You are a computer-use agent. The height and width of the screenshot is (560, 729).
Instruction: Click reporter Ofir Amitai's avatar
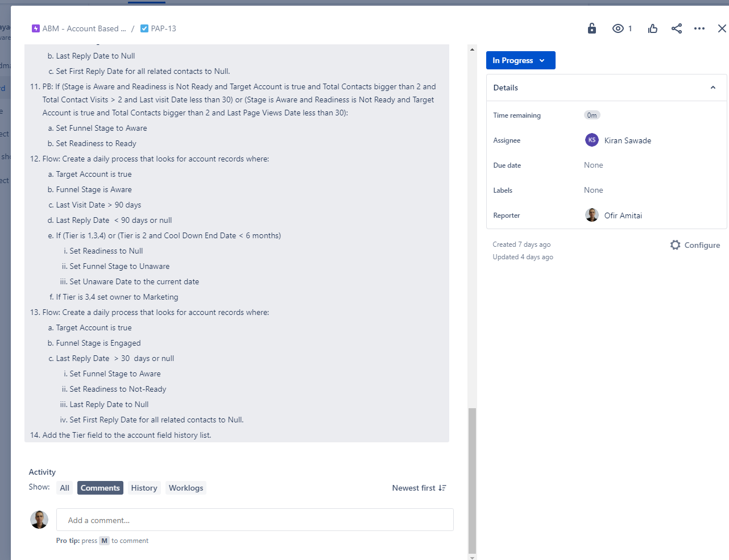tap(591, 215)
